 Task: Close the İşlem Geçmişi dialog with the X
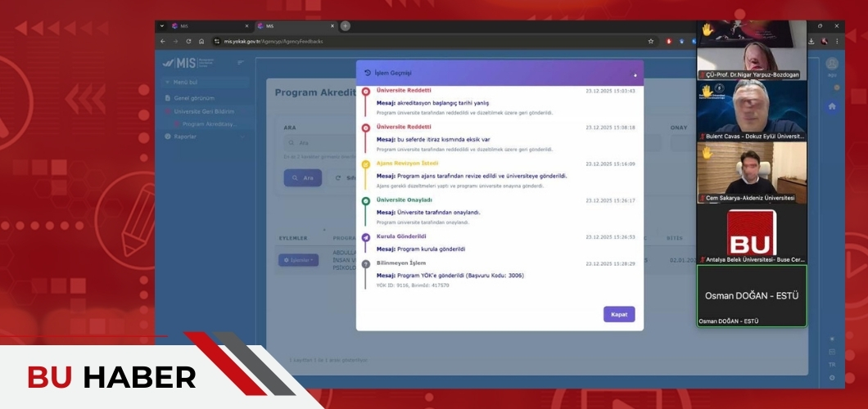(x=635, y=74)
